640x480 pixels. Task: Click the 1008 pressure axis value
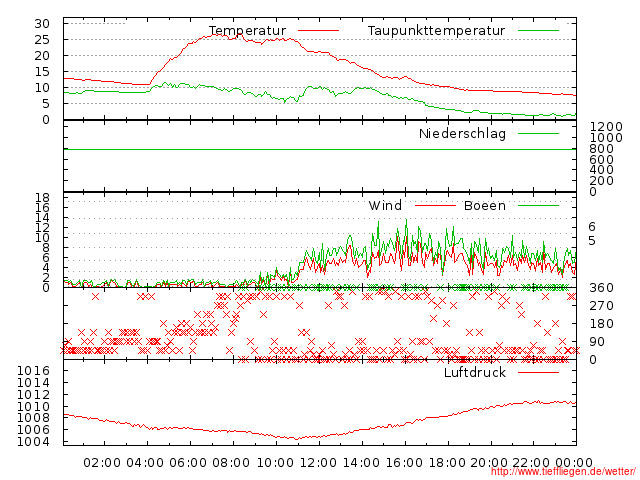[33, 418]
